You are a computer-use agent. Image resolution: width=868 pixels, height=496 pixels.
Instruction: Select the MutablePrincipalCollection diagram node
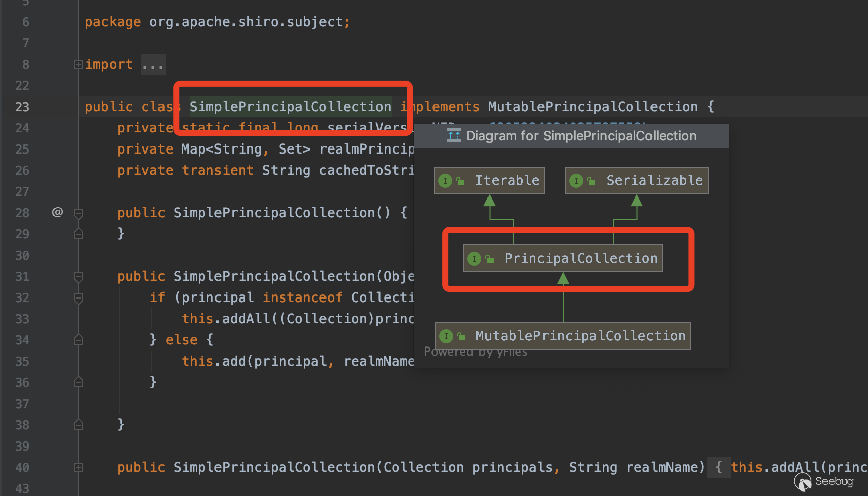(x=580, y=336)
